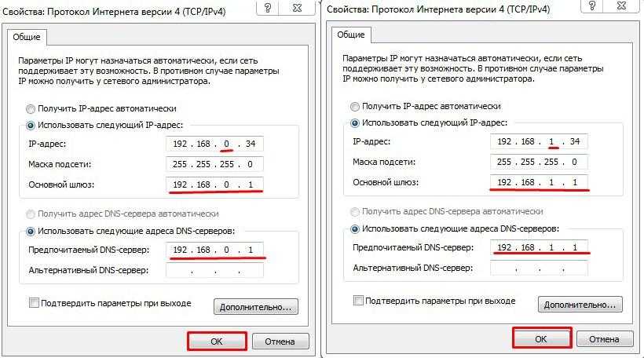Click 'Предпочитаемый DNS-сервер:' label in left dialog
The image size is (644, 358).
[x=89, y=250]
